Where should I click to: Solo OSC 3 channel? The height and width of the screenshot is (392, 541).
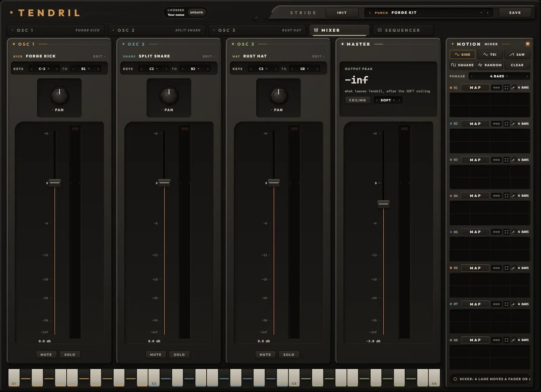tap(289, 354)
